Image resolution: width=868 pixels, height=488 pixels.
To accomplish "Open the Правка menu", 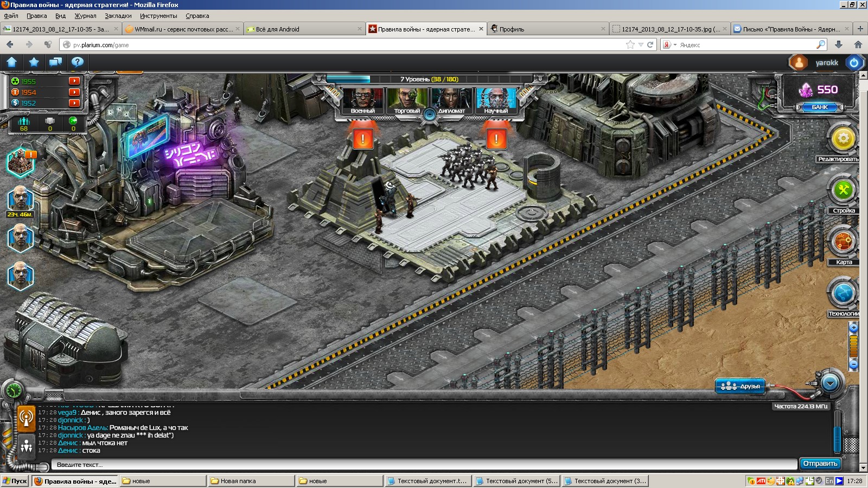I will point(37,16).
